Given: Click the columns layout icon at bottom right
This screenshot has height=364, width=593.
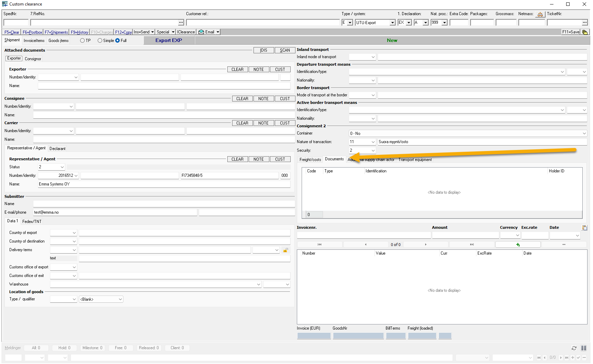Looking at the screenshot, I should coord(583,348).
